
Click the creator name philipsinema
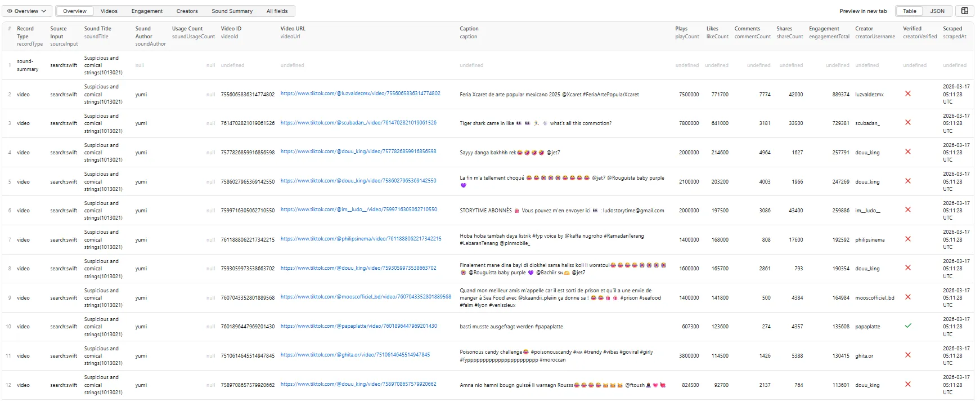point(870,240)
